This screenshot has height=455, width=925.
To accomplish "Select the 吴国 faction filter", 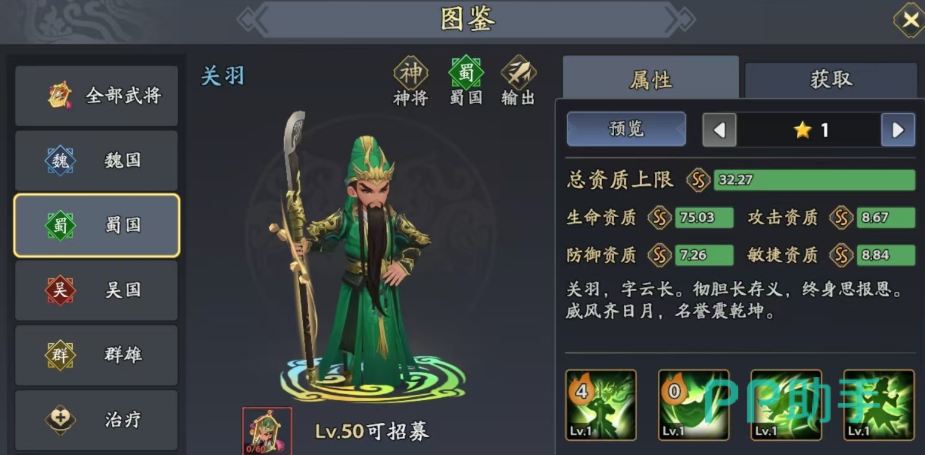I will tap(97, 290).
